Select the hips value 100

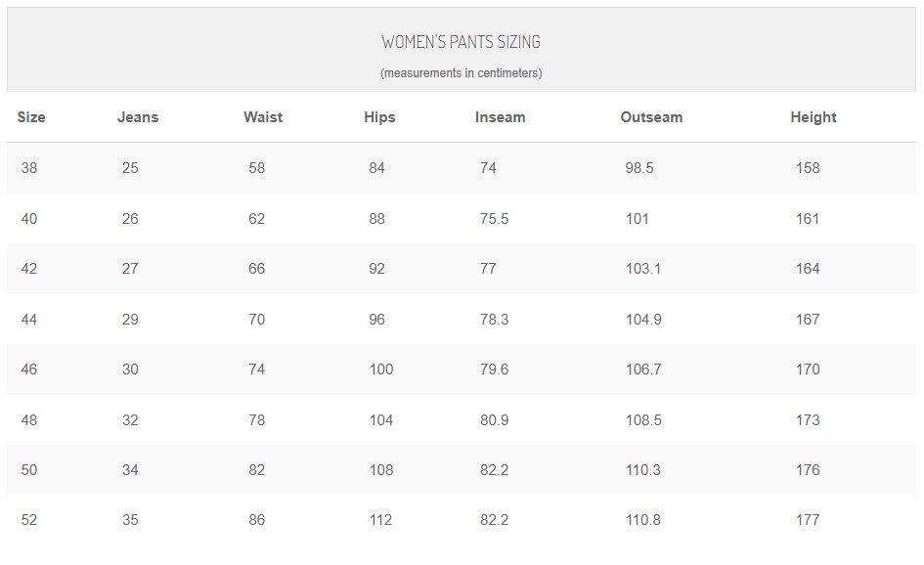pyautogui.click(x=380, y=369)
